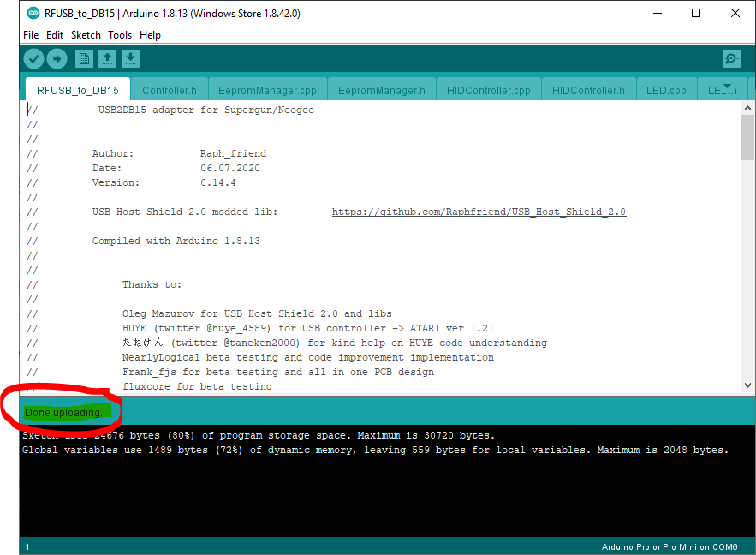Image resolution: width=756 pixels, height=555 pixels.
Task: Click the editor scrollbar down arrow
Action: pyautogui.click(x=747, y=385)
